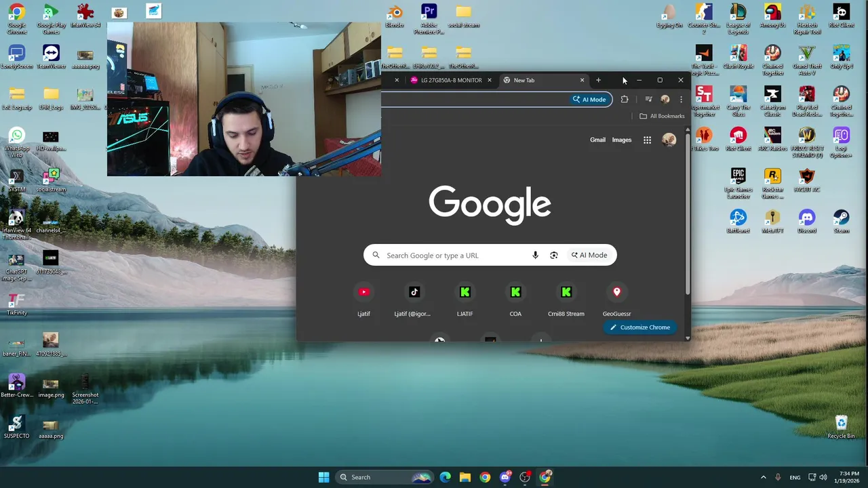
Task: Select WhatsApp Web desktop icon
Action: click(16, 142)
